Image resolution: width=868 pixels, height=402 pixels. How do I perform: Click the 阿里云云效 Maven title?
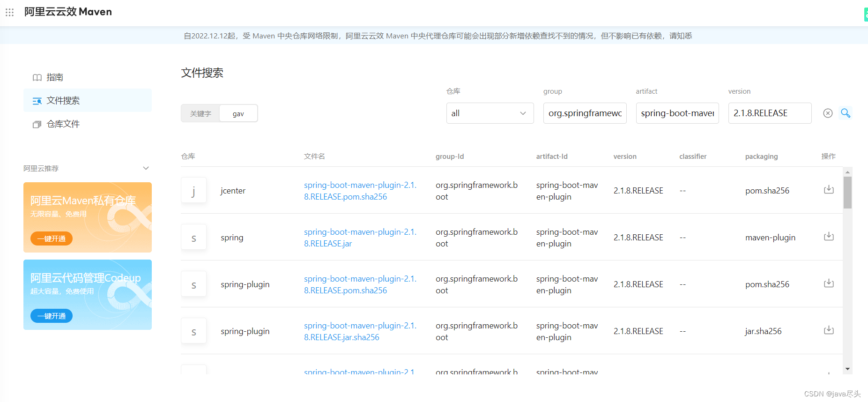(x=68, y=12)
